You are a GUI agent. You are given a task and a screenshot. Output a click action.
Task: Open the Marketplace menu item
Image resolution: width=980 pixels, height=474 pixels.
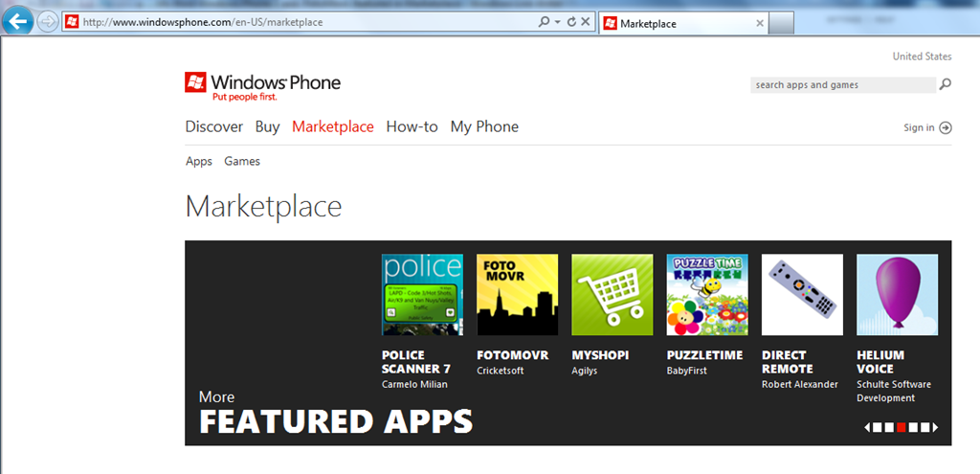(x=332, y=127)
